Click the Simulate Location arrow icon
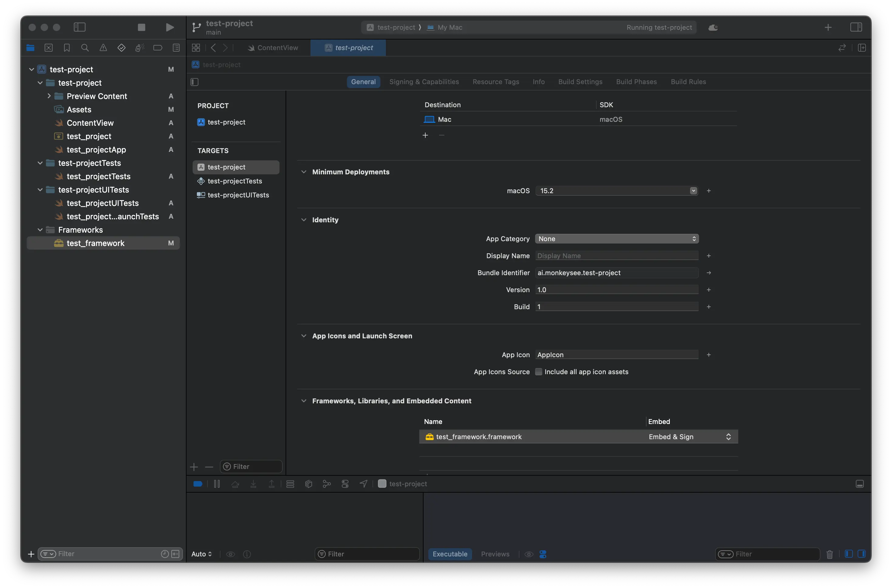892x588 pixels. (363, 484)
